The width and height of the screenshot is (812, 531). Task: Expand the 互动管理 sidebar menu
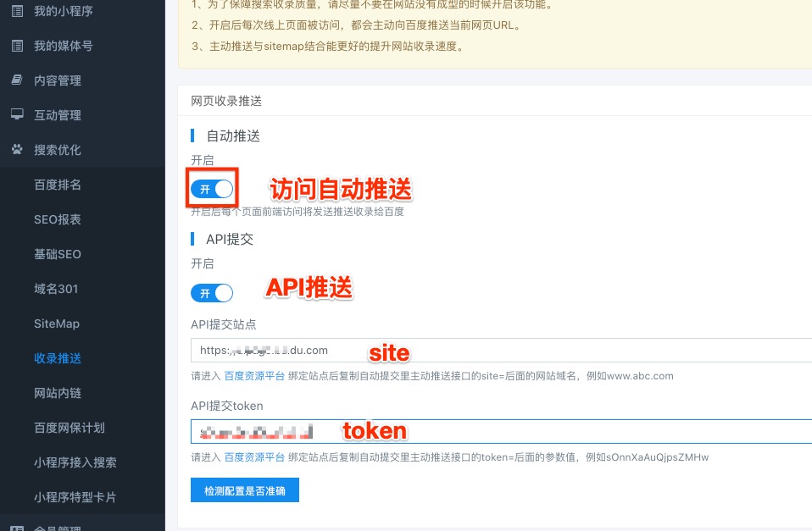(58, 115)
